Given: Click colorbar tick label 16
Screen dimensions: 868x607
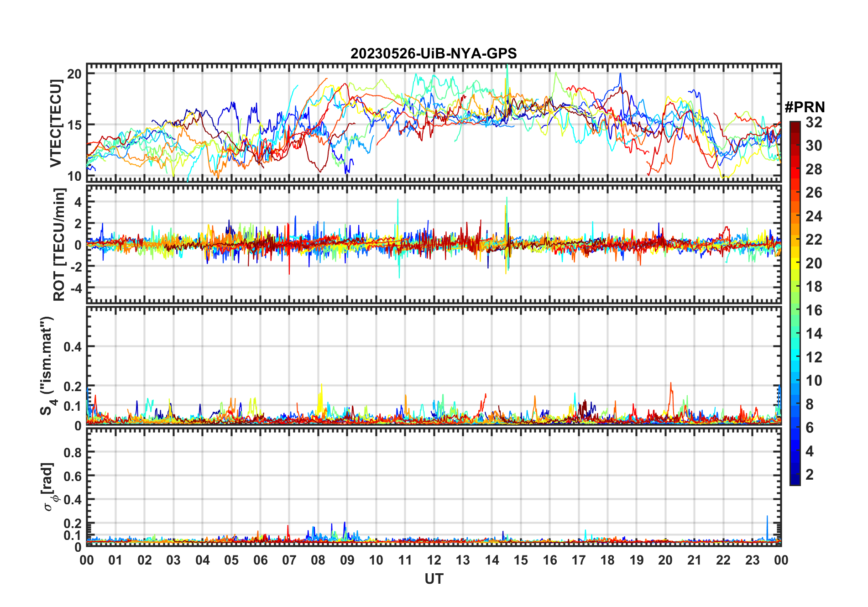Looking at the screenshot, I should click(x=814, y=310).
